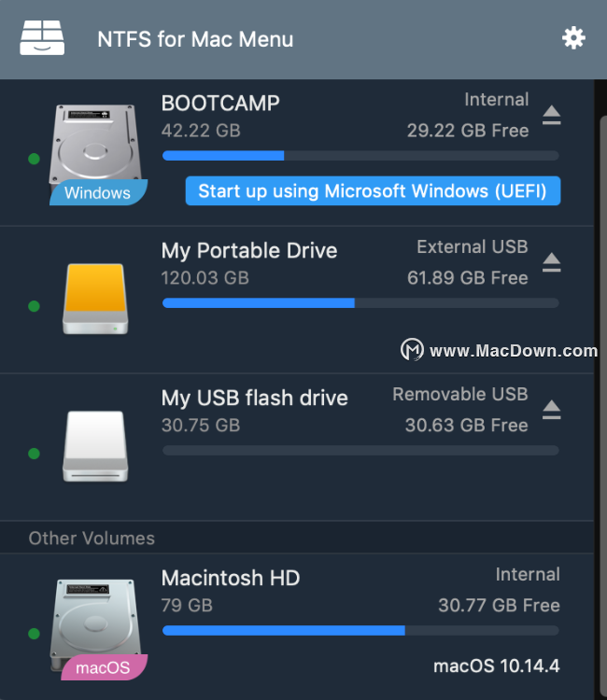This screenshot has width=607, height=700.
Task: Select the My Portable Drive name
Action: click(x=249, y=250)
